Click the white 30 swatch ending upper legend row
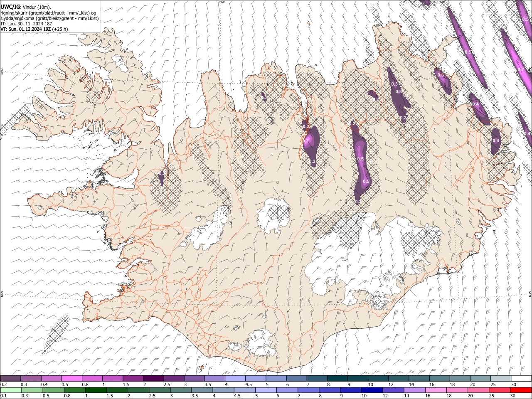 pos(521,378)
